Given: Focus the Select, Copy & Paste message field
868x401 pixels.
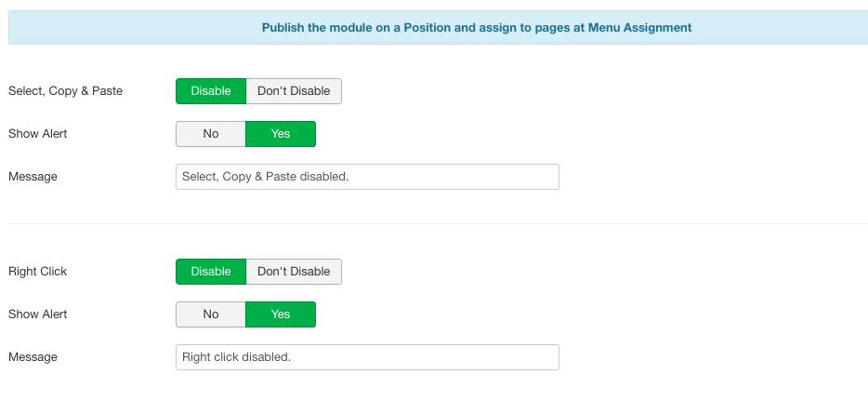Looking at the screenshot, I should [368, 177].
